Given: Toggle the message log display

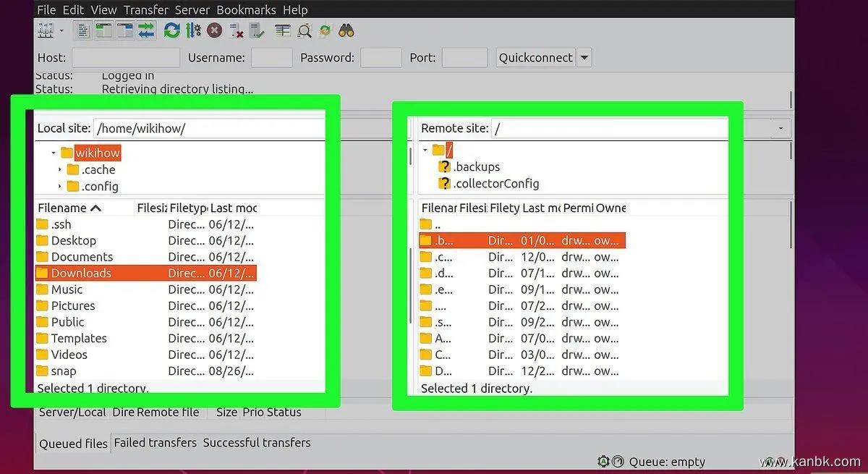Looking at the screenshot, I should [x=83, y=30].
